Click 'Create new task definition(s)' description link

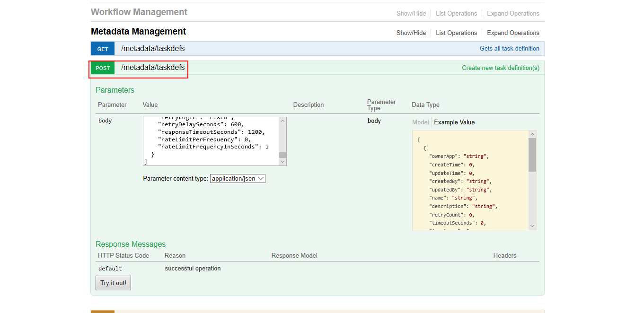point(501,68)
